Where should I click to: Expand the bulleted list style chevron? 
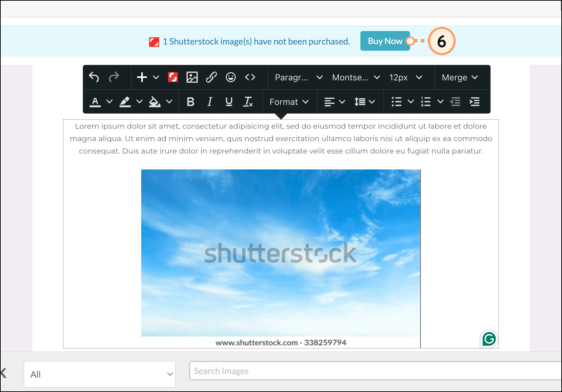411,101
